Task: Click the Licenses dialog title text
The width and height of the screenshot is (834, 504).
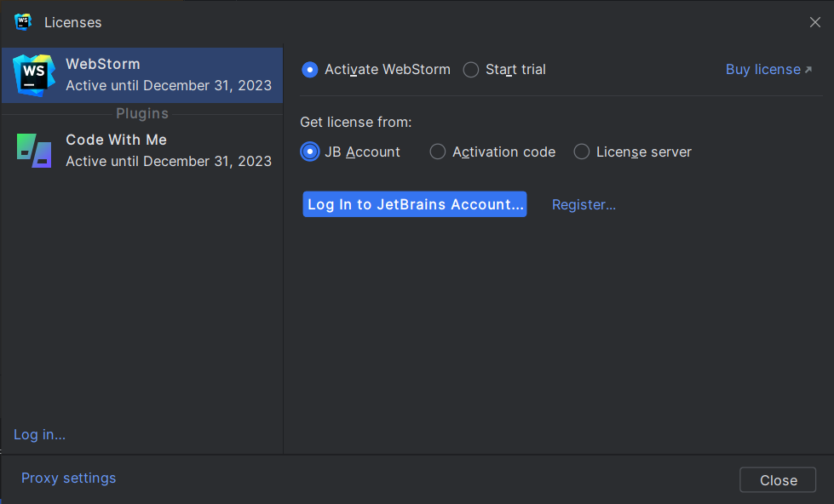Action: coord(72,22)
